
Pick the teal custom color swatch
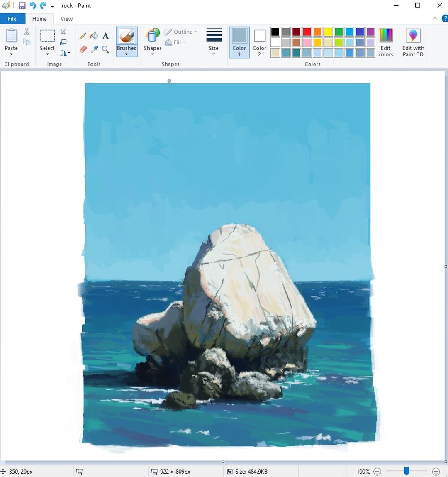pos(296,53)
